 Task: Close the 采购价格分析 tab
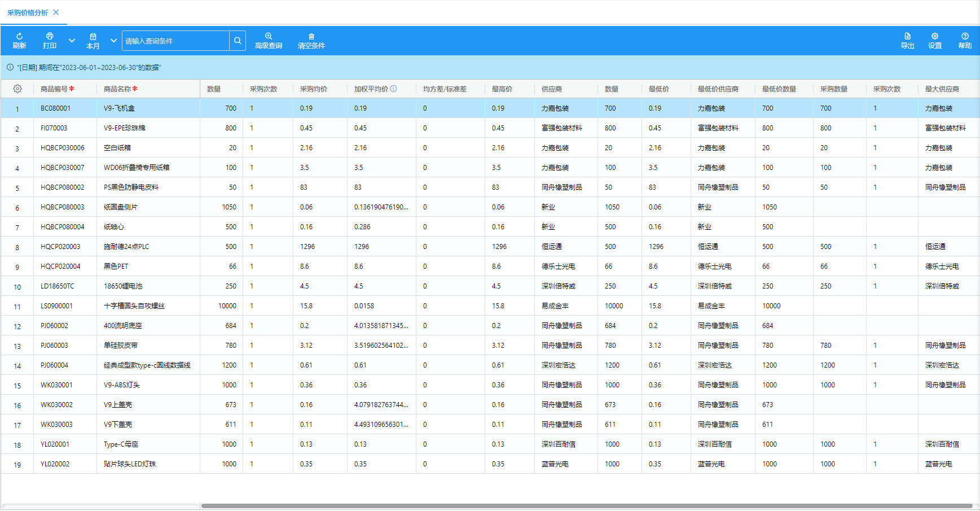[x=56, y=12]
